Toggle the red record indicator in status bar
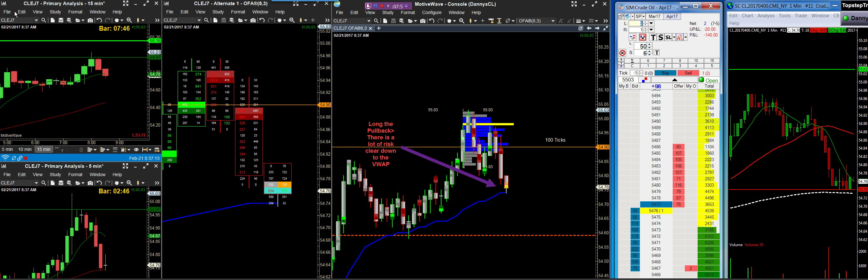 coord(26,158)
